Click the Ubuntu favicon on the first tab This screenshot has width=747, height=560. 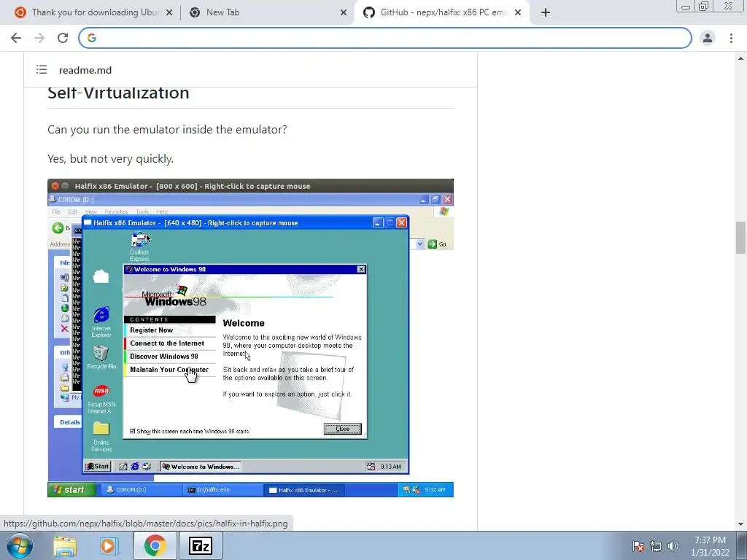pyautogui.click(x=20, y=13)
